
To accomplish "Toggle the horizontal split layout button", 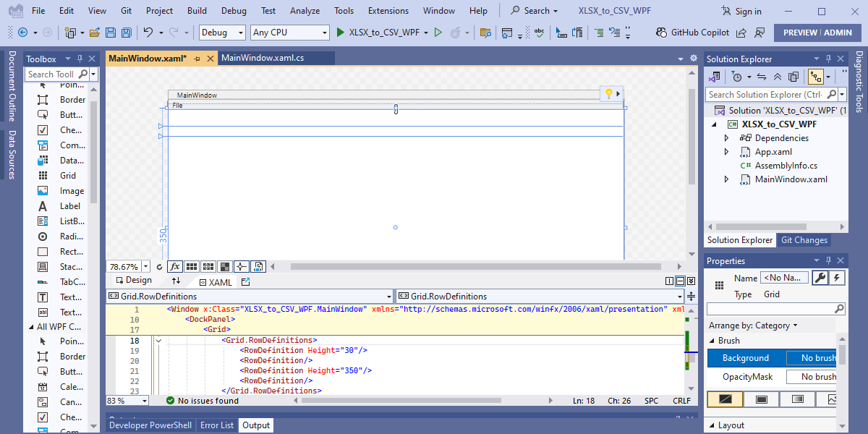I will click(x=681, y=281).
